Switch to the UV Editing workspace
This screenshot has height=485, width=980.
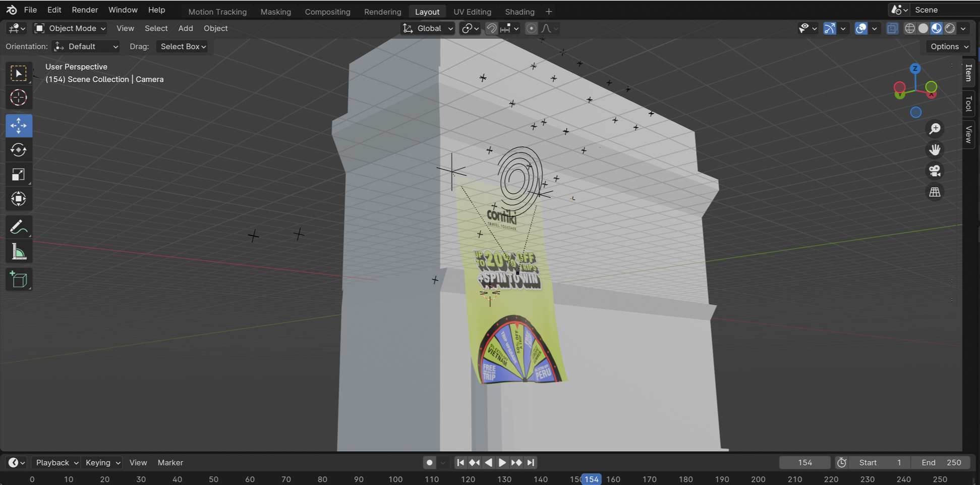472,12
